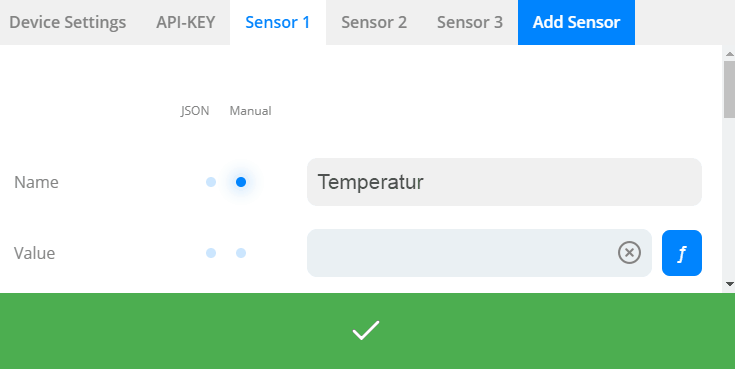Viewport: 735px width, 369px height.
Task: Select JSON mode for the Value row
Action: 211,253
